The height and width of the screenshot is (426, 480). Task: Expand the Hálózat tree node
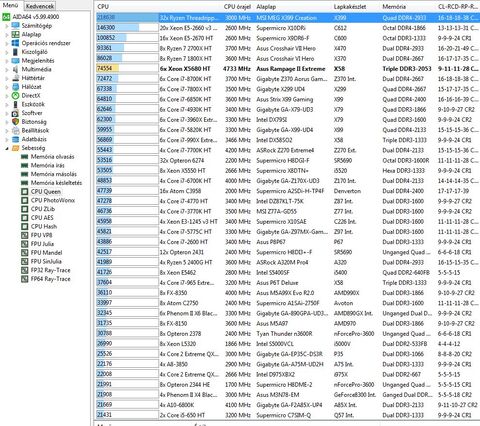pos(7,87)
